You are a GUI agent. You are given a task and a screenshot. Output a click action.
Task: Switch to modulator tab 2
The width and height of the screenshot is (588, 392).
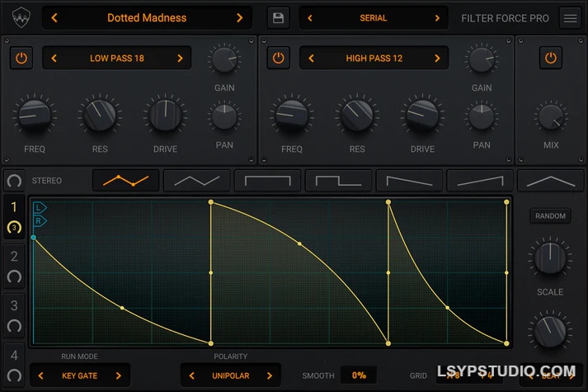pyautogui.click(x=14, y=256)
